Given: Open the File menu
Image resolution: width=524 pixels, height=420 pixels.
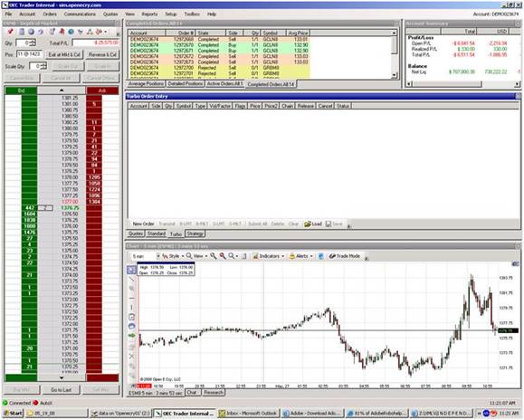Looking at the screenshot, I should tap(8, 14).
